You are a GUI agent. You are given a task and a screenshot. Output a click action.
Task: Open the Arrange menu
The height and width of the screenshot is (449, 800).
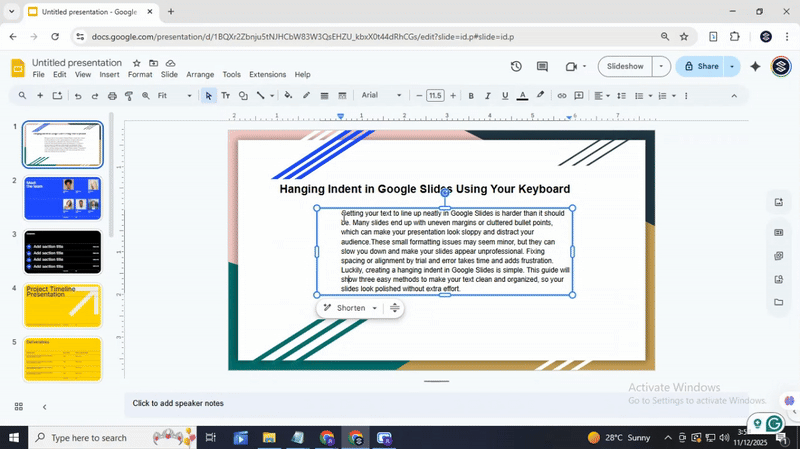click(200, 75)
